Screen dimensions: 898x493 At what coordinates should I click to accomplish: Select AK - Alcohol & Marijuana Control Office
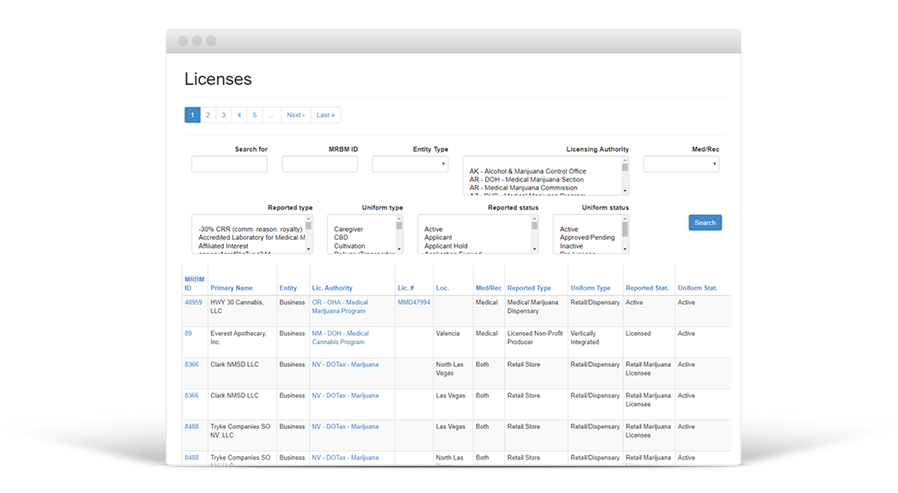[x=527, y=171]
